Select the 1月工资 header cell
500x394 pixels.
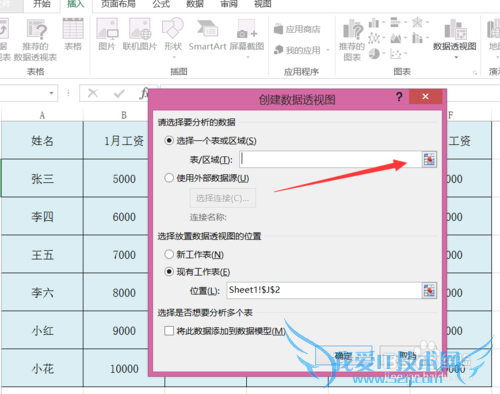pyautogui.click(x=116, y=140)
